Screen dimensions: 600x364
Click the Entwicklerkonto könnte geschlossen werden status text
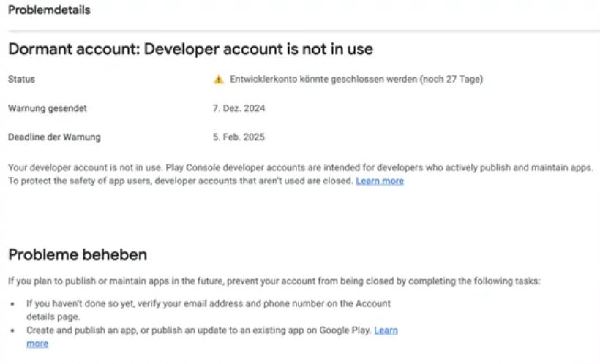tap(356, 79)
